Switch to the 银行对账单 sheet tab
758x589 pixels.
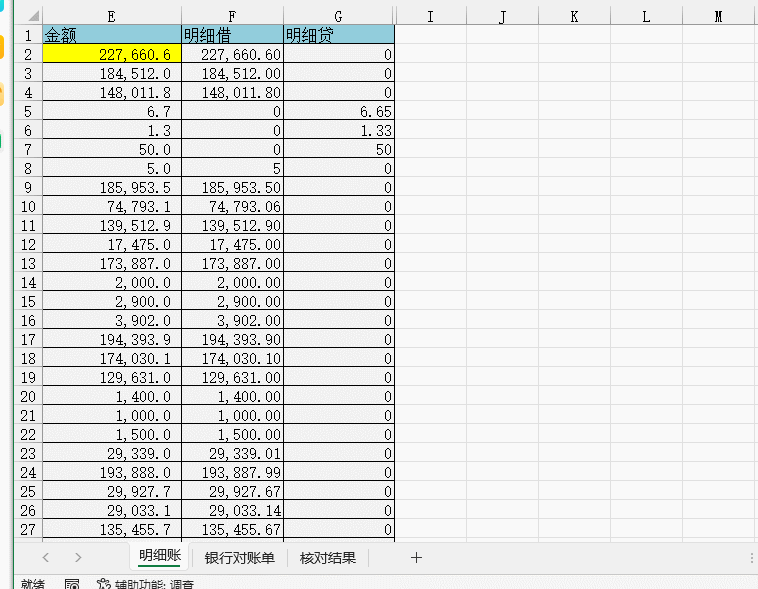click(239, 558)
